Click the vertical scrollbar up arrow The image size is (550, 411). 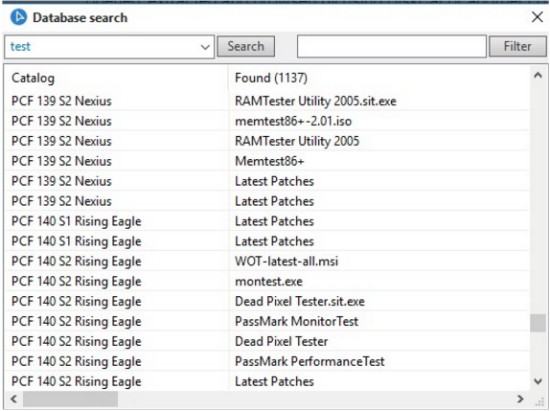click(537, 75)
